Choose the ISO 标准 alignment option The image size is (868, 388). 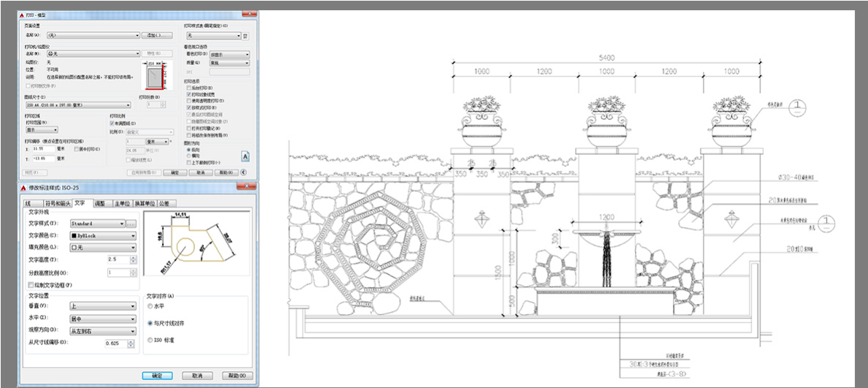tap(150, 340)
